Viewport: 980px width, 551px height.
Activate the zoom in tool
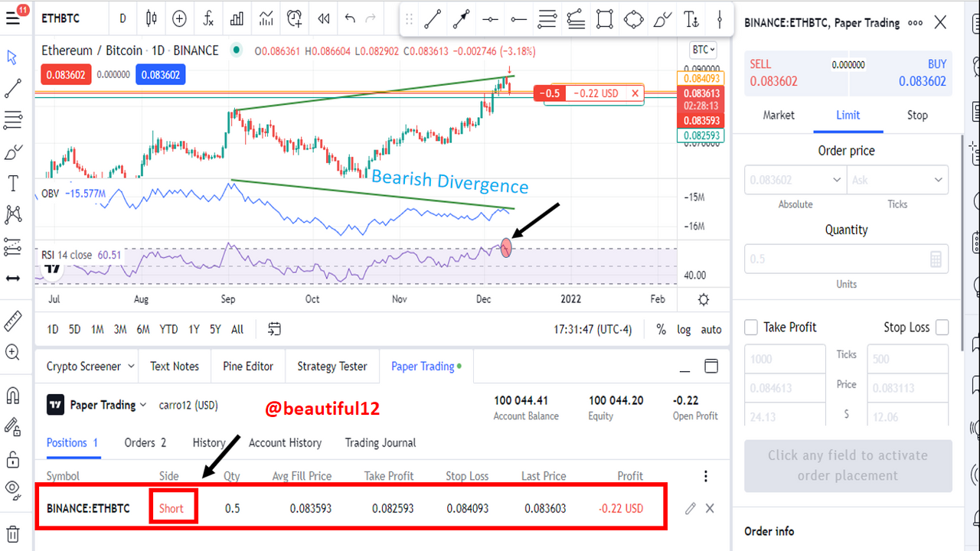pyautogui.click(x=13, y=352)
